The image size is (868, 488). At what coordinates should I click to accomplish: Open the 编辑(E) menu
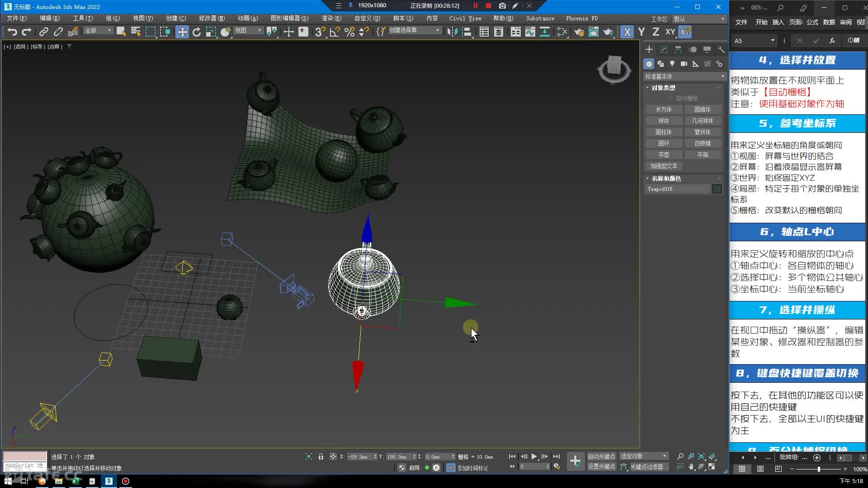pos(49,19)
